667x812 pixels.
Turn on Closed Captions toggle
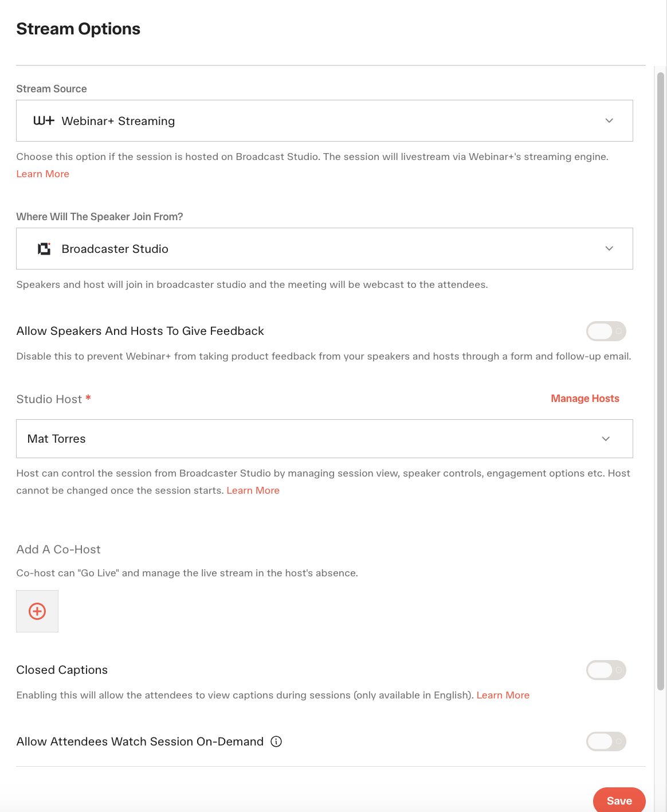tap(606, 670)
